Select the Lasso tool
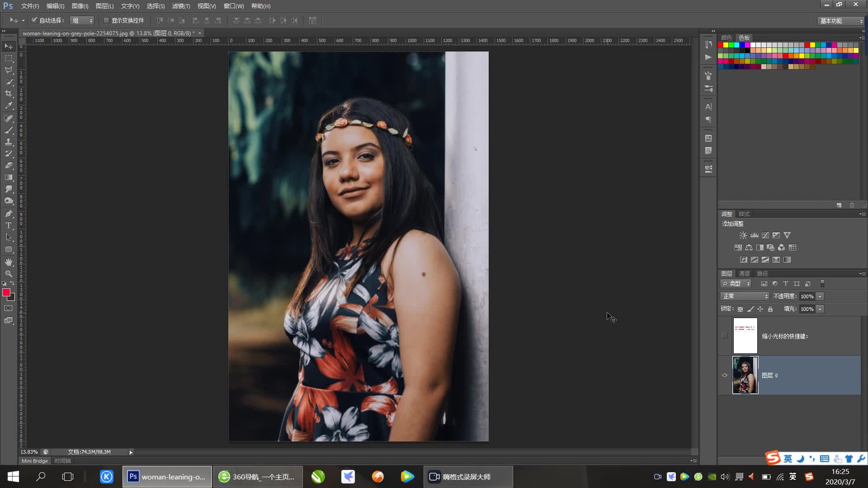Image resolution: width=868 pixels, height=488 pixels. 9,70
